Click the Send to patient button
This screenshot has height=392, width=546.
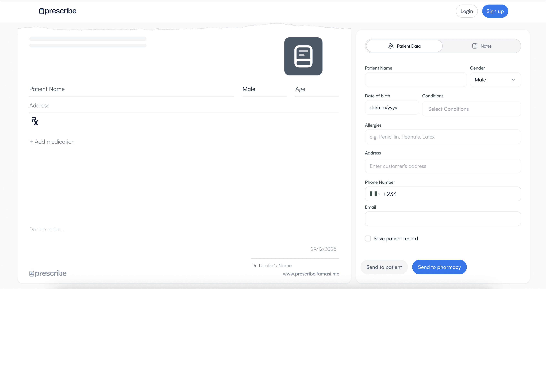[x=384, y=267]
